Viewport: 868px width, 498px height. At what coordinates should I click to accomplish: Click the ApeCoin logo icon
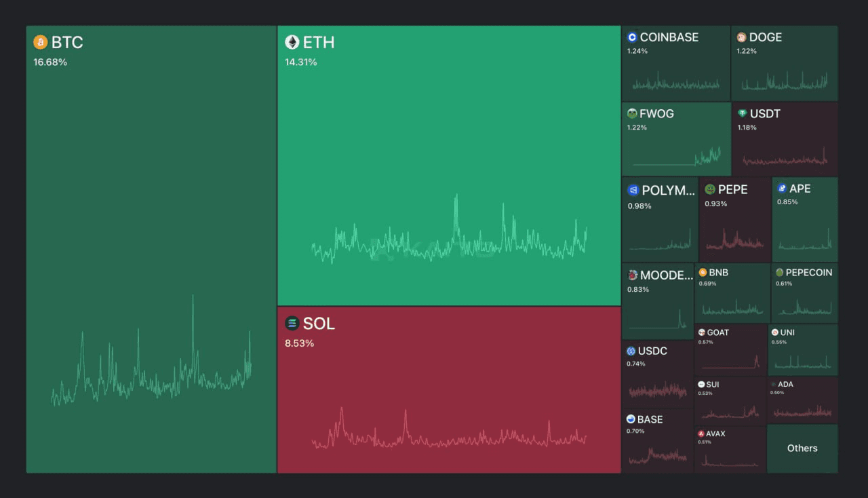[x=782, y=188]
